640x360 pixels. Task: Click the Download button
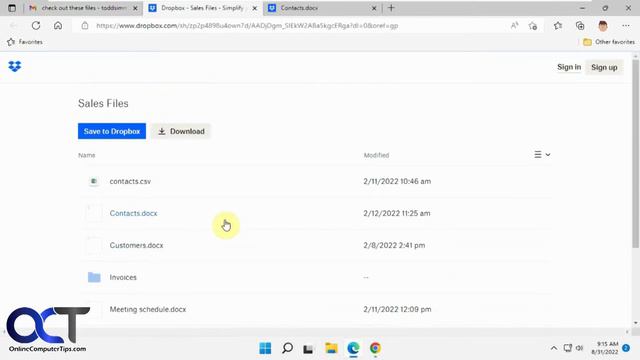[181, 131]
